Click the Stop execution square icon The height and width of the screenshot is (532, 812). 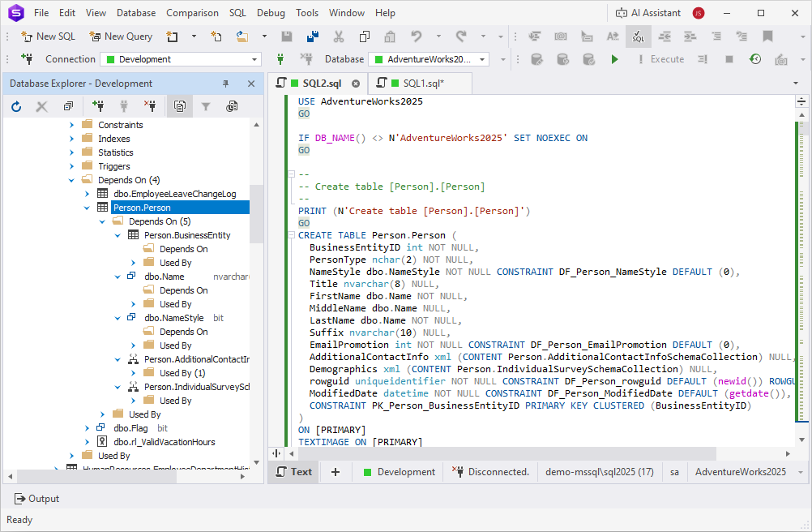tap(729, 59)
